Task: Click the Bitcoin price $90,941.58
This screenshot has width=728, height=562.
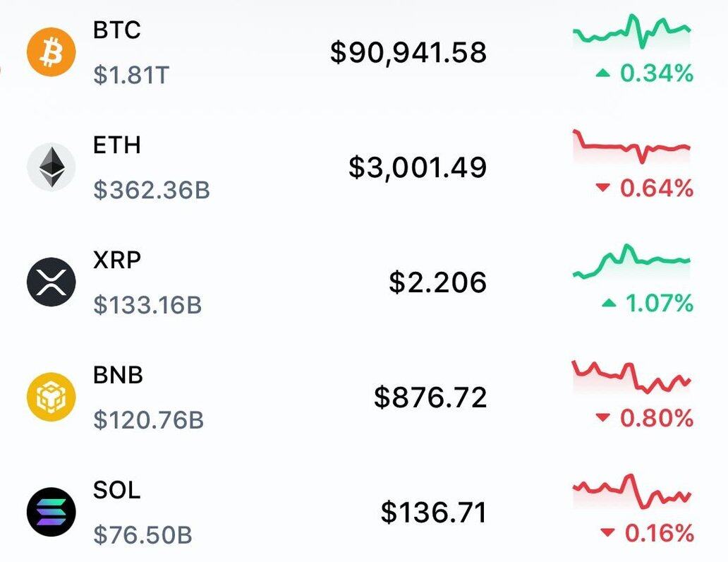Action: [408, 52]
